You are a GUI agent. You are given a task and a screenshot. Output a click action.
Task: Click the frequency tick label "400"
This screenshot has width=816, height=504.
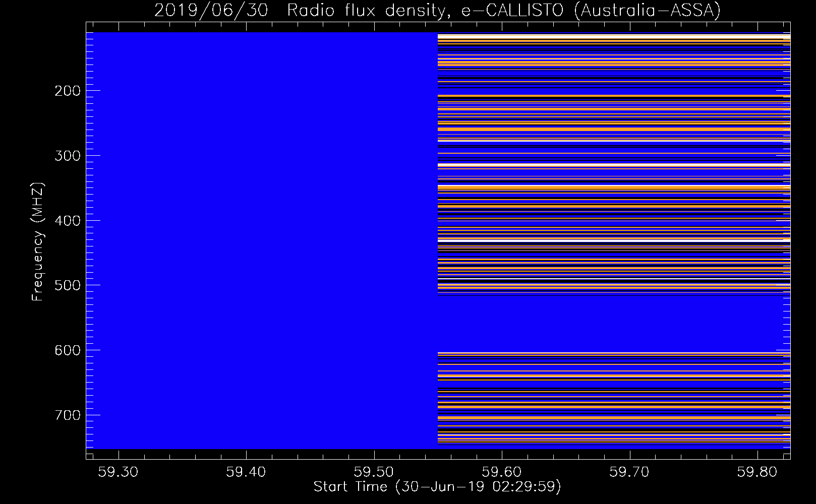click(x=68, y=221)
